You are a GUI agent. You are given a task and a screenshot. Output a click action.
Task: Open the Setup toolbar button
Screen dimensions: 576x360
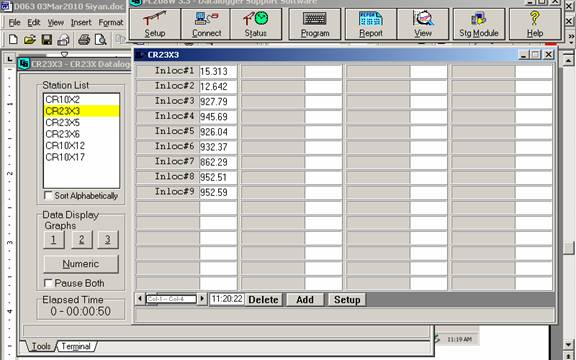[155, 24]
